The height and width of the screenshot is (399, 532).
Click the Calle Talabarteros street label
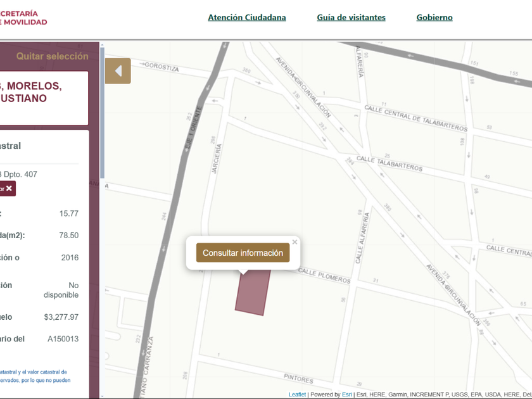(x=389, y=164)
